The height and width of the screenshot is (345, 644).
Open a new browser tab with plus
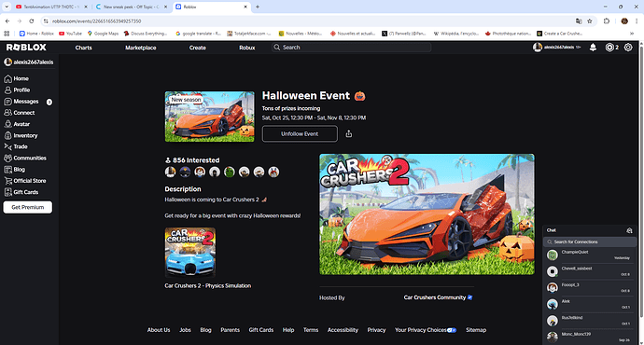click(x=258, y=7)
